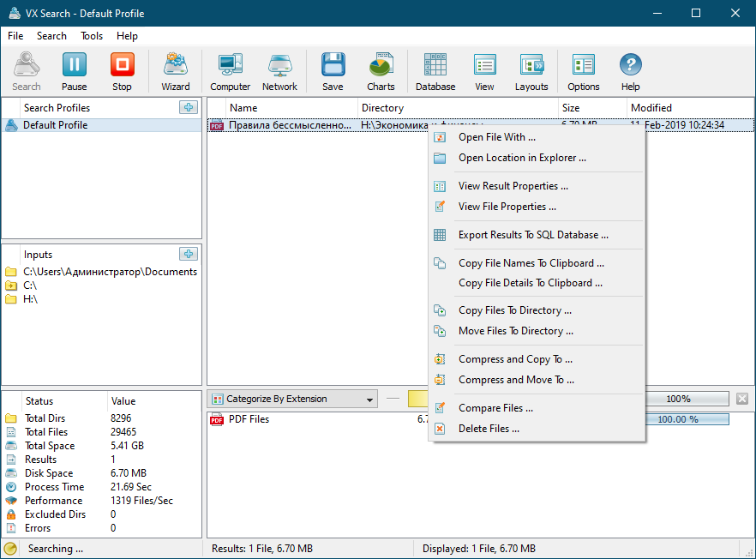Select Compare Files option
The height and width of the screenshot is (559, 756).
537,408
